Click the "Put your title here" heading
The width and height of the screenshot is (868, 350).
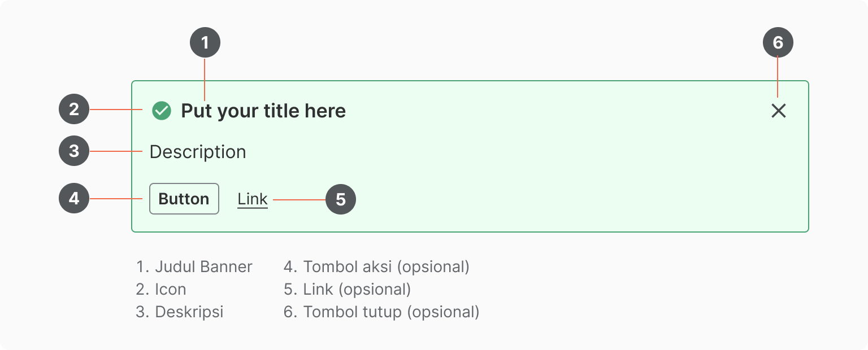tap(263, 111)
